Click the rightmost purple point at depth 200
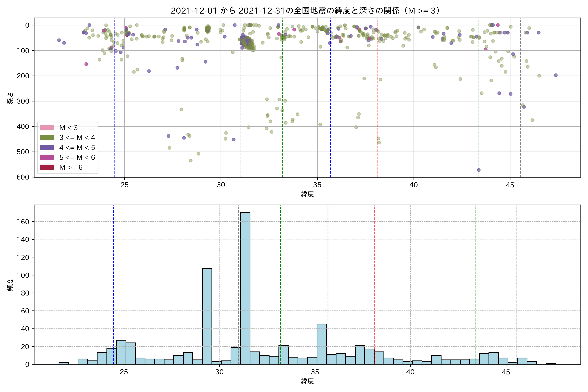This screenshot has height=392, width=588. pos(556,75)
